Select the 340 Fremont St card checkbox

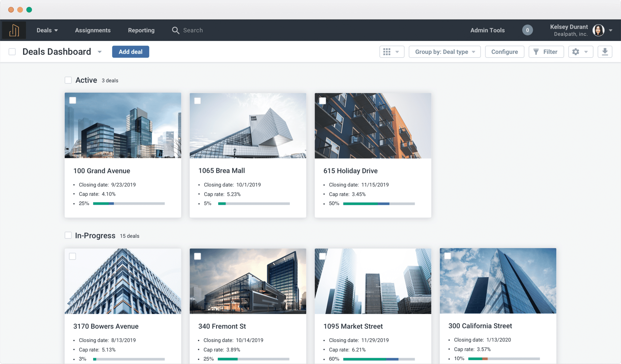pyautogui.click(x=198, y=256)
